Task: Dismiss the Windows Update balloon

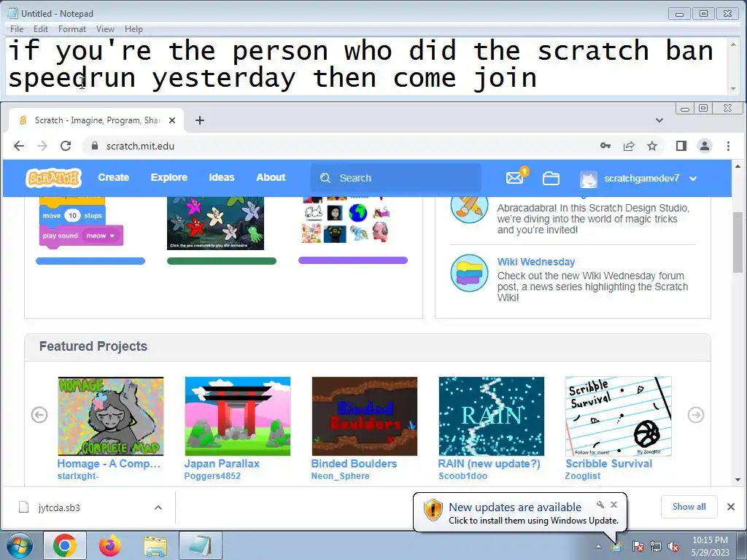Action: 614,505
